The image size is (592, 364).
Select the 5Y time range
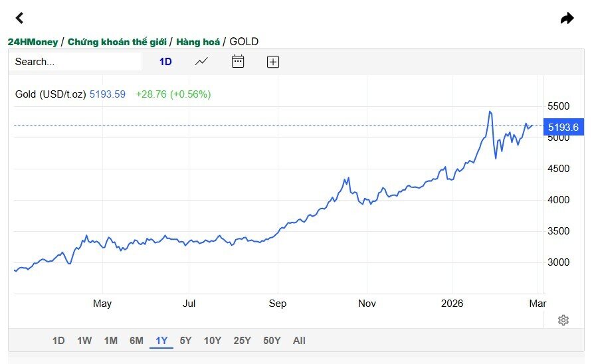coord(185,341)
